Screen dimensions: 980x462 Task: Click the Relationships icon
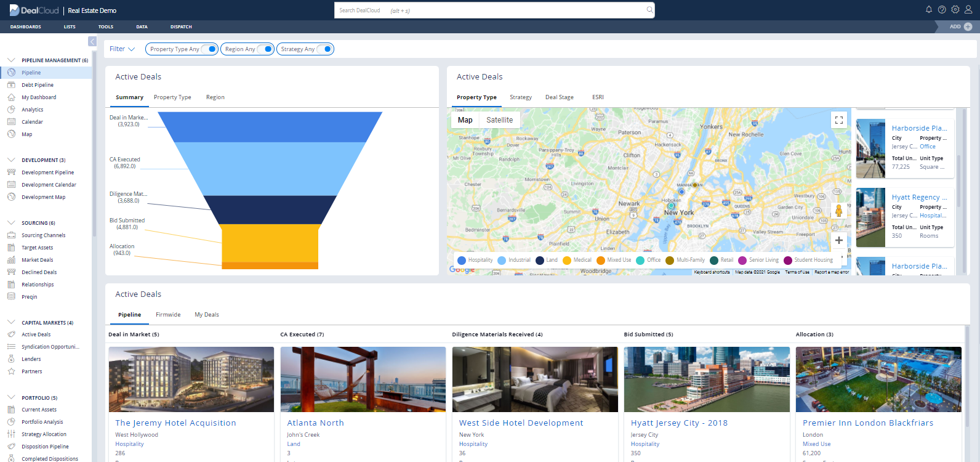[11, 285]
